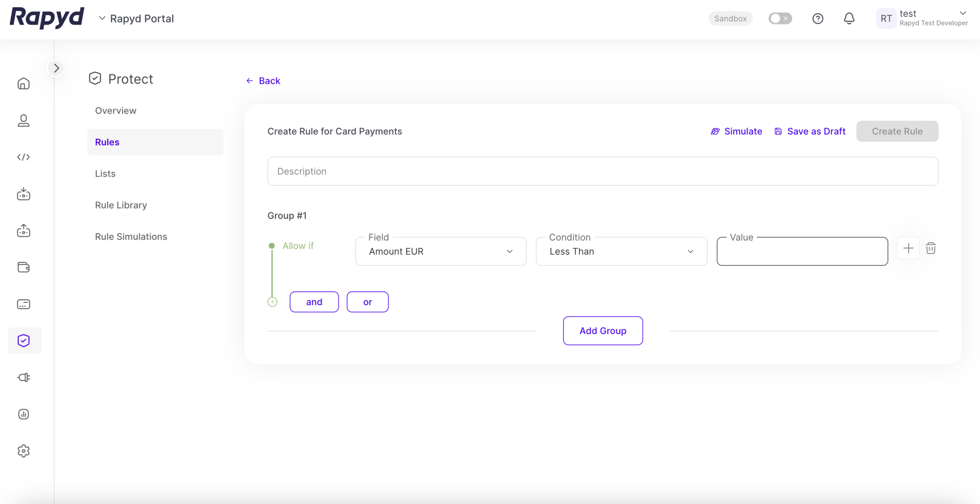Open the Field dropdown showing Amount EUR
Image resolution: width=980 pixels, height=504 pixels.
tap(441, 252)
